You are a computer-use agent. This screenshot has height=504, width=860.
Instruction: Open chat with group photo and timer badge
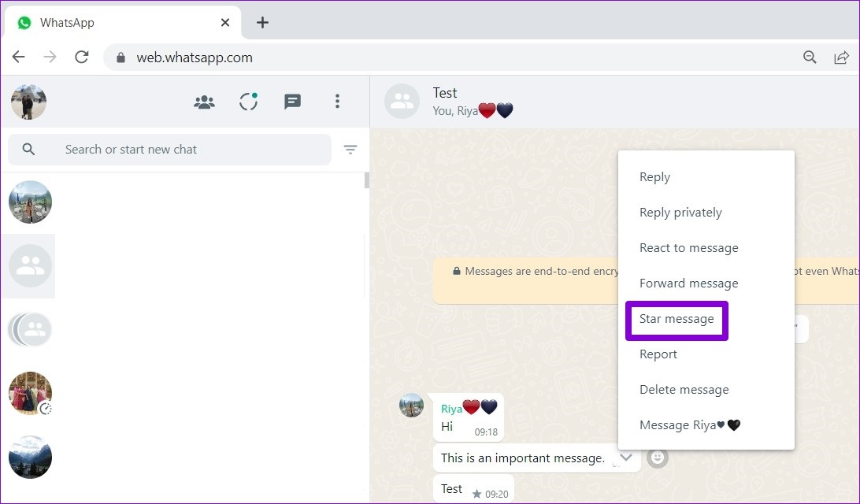[30, 393]
